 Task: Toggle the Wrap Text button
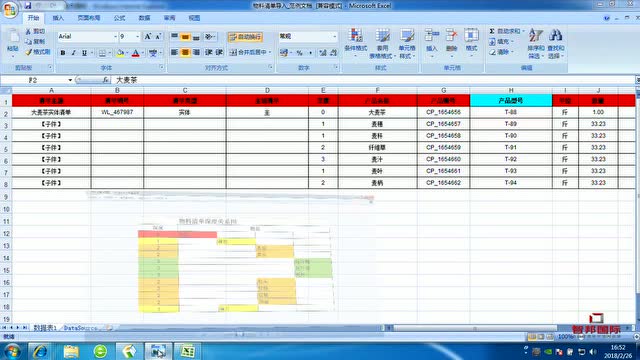pyautogui.click(x=245, y=37)
